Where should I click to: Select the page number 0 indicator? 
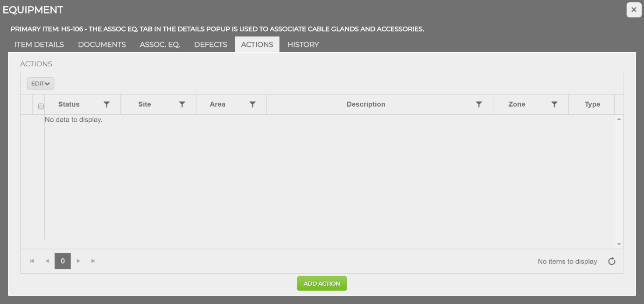[x=63, y=261]
